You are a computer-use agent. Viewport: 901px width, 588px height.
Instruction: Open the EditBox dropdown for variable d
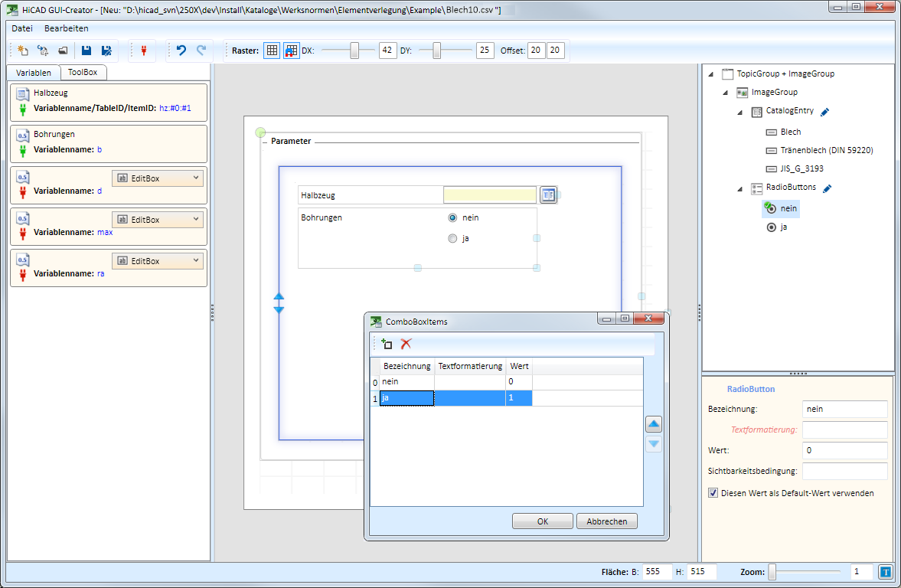pyautogui.click(x=196, y=178)
